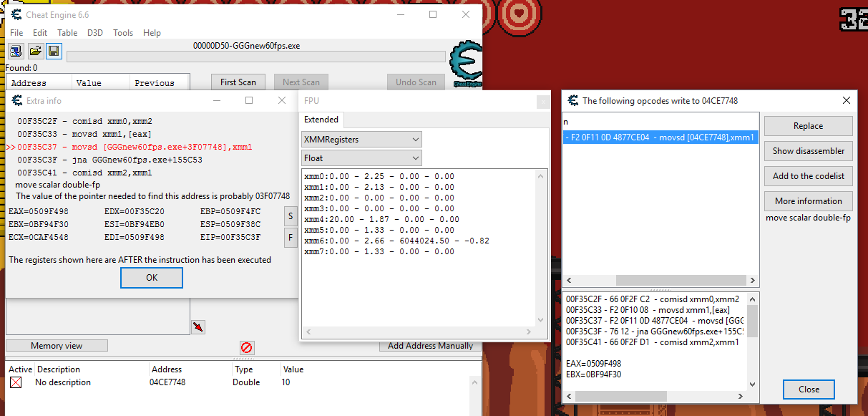Open the Table menu

pos(67,32)
